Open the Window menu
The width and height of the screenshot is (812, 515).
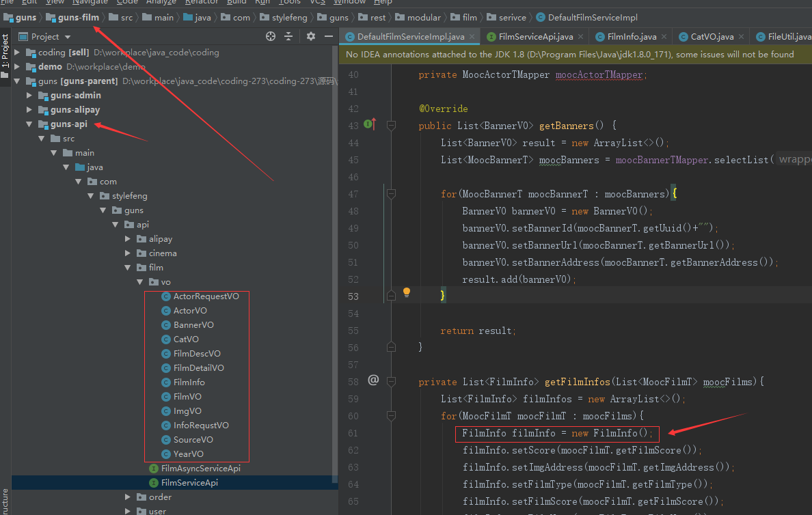[x=349, y=2]
